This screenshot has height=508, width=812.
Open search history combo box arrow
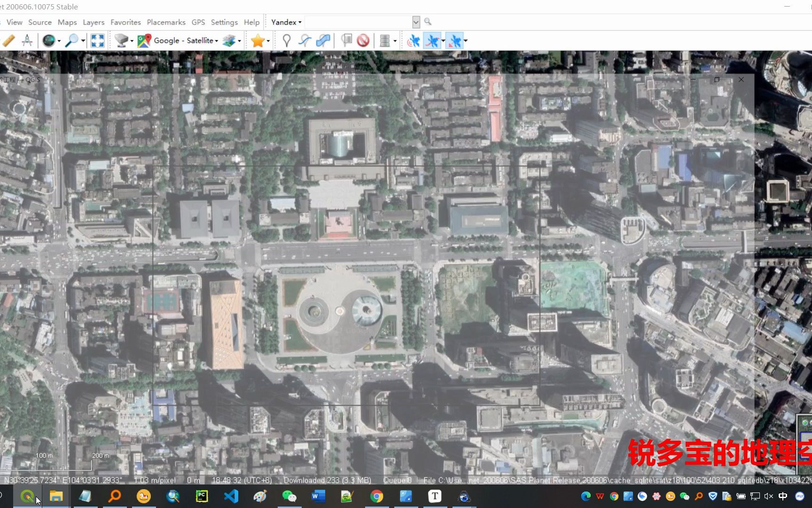(x=416, y=22)
